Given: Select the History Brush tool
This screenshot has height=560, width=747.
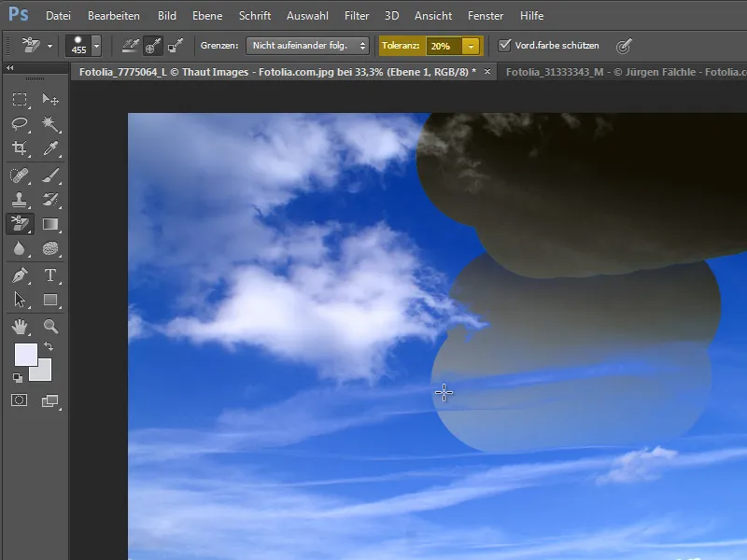Looking at the screenshot, I should click(x=50, y=200).
